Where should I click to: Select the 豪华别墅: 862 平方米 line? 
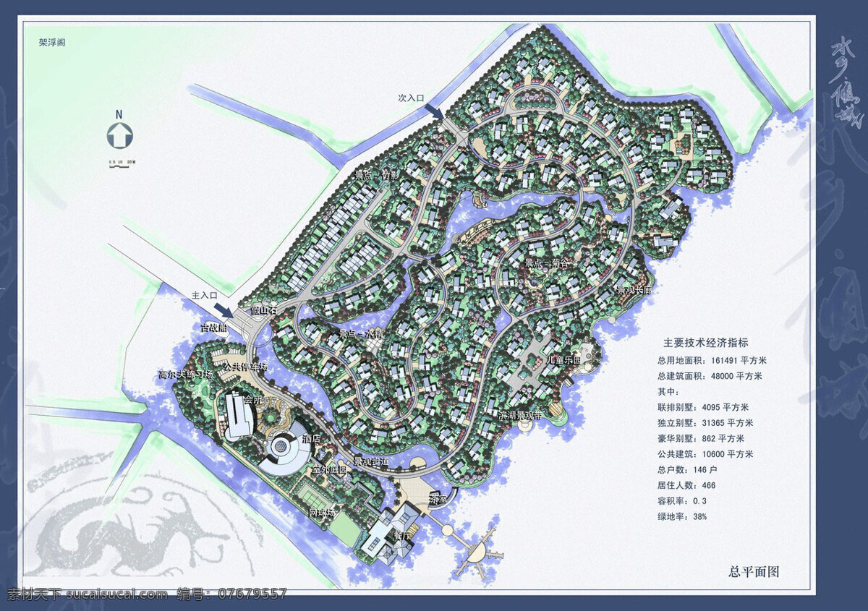coord(701,438)
